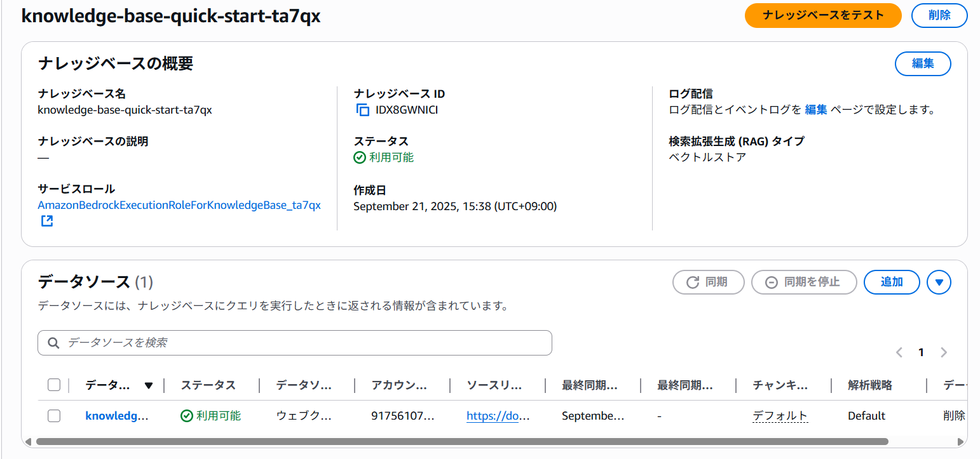Click the 解析戦略 column header
The image size is (980, 459).
pyautogui.click(x=870, y=385)
